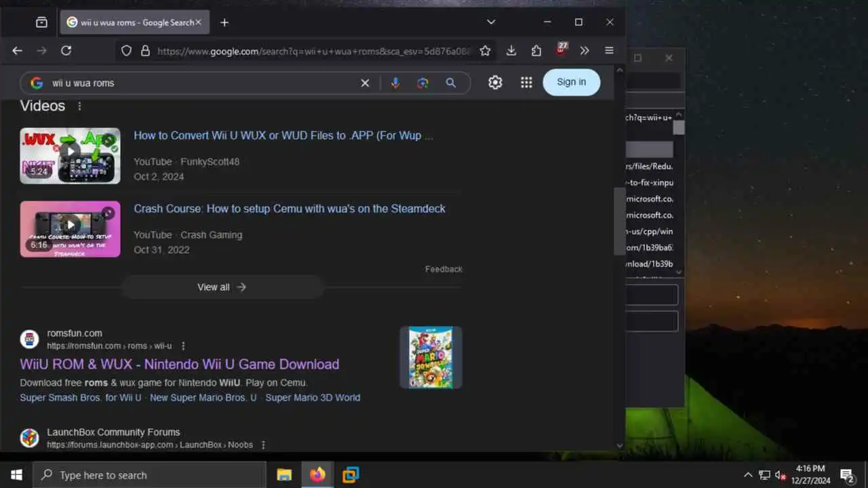Expand more toolbar tools chevron

click(585, 51)
